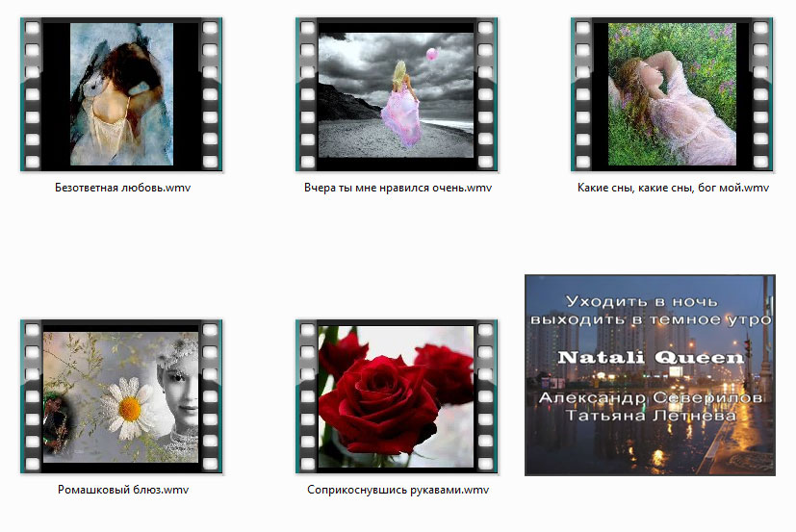Click the file name Какие сны, какие сны, бог мой.wmv
Image resolution: width=796 pixels, height=532 pixels.
(673, 188)
